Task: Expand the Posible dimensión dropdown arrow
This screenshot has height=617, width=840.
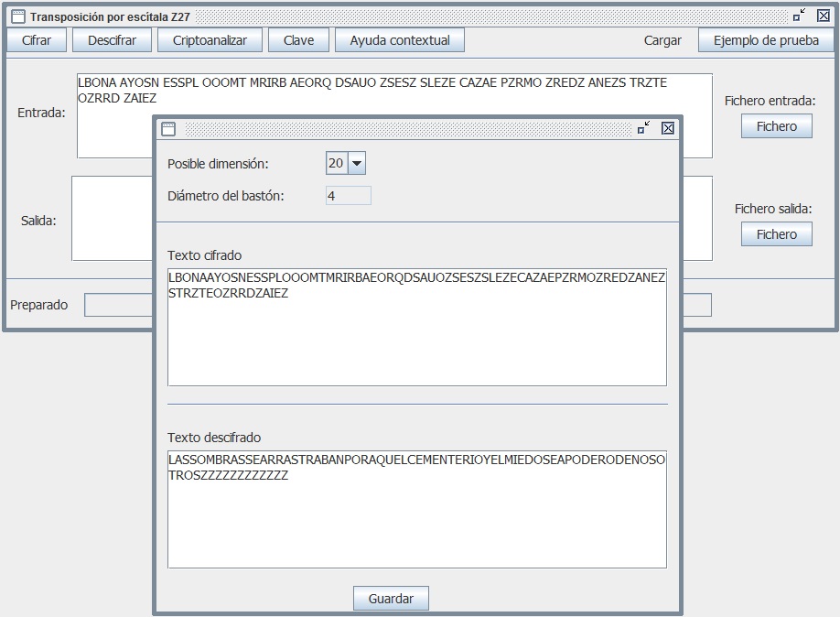Action: point(357,163)
